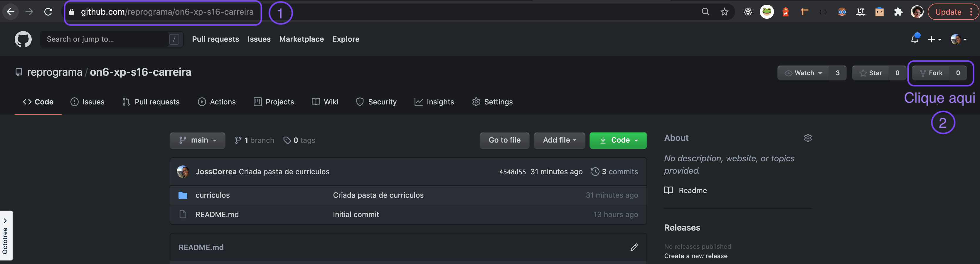This screenshot has height=264, width=980.
Task: Edit README with the pencil icon
Action: click(x=634, y=247)
